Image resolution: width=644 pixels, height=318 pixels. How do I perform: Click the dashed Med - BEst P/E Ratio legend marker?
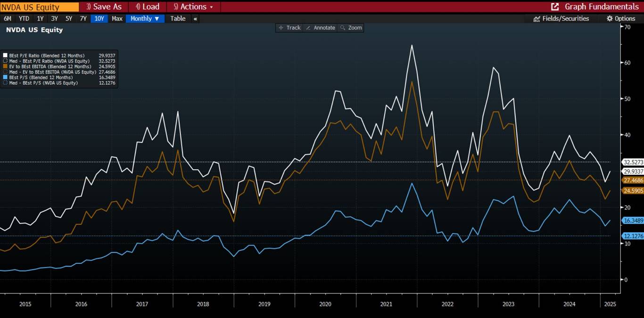pos(5,61)
